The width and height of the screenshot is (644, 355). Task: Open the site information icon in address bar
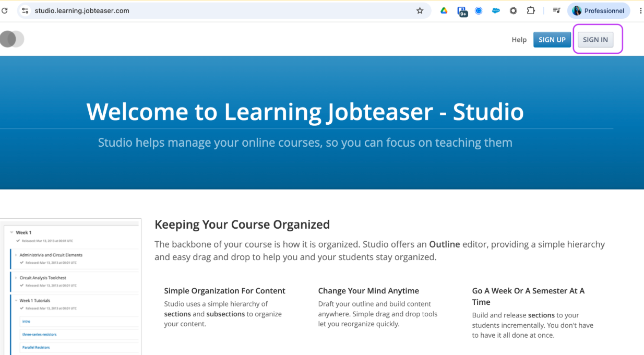[x=25, y=10]
